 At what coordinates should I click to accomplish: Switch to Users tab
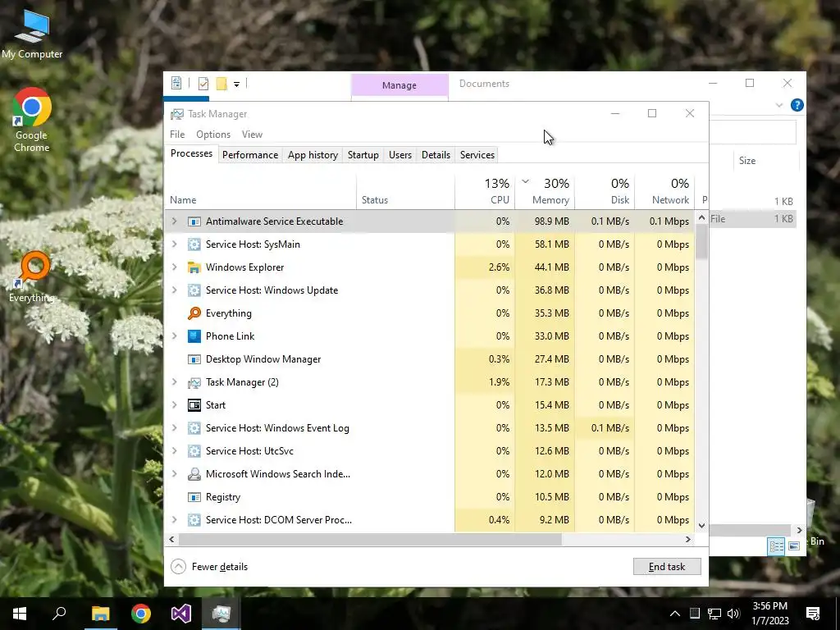pos(400,155)
